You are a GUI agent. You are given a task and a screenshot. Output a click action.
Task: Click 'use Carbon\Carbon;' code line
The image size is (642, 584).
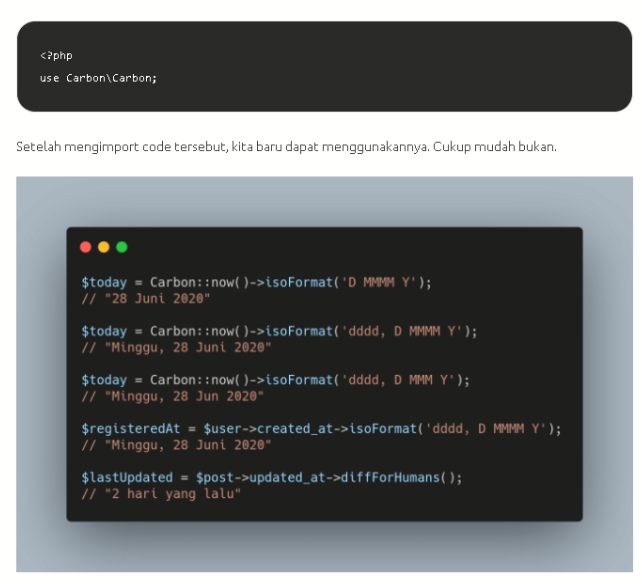coord(98,78)
